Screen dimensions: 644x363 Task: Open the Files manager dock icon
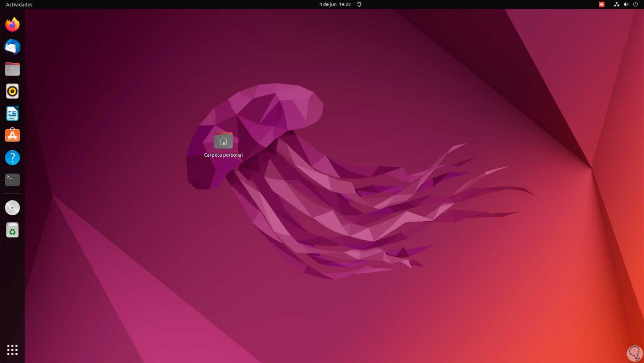point(12,69)
